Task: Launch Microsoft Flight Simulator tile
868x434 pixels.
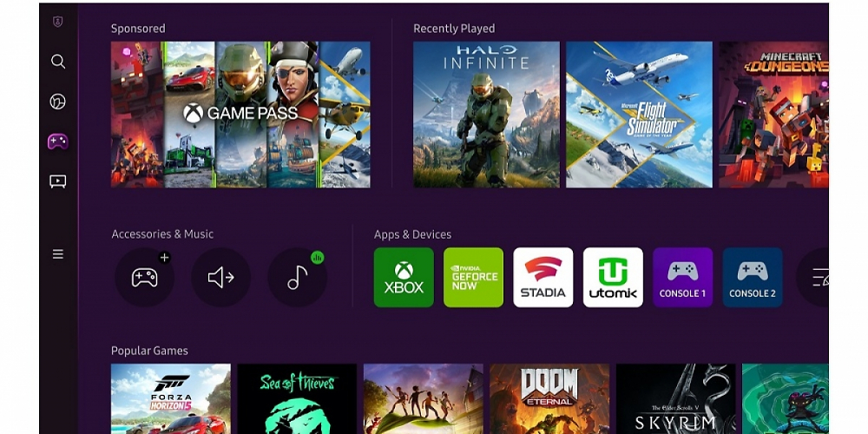Action: (639, 115)
